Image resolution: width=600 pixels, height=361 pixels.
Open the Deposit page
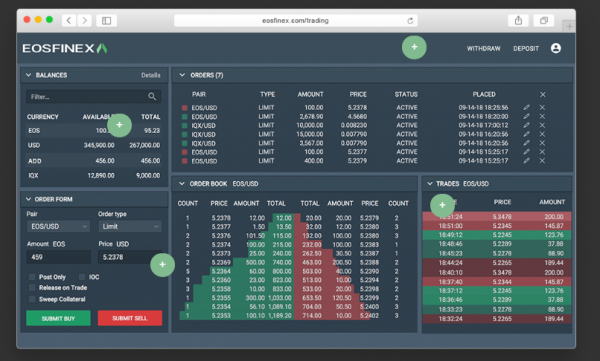pos(526,49)
